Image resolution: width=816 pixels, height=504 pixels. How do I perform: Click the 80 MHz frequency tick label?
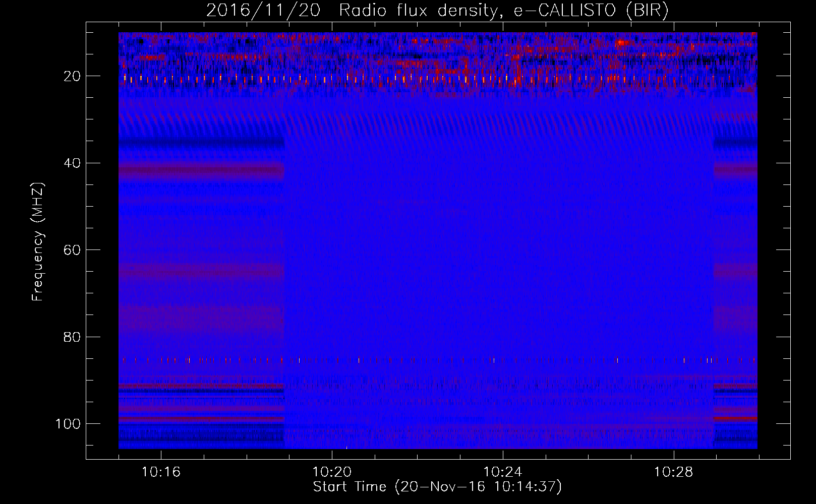coord(72,337)
